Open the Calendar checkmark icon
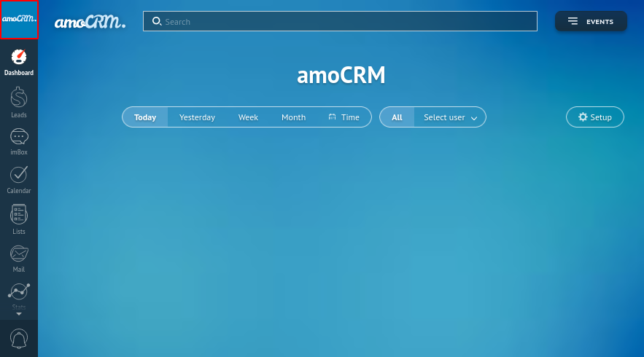 coord(19,175)
